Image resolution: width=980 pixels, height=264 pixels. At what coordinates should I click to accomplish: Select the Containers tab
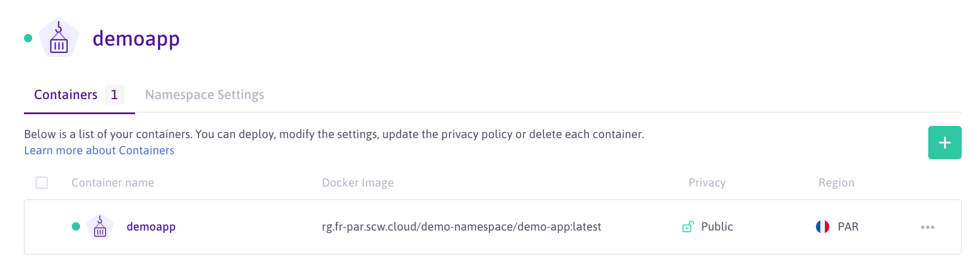tap(66, 95)
